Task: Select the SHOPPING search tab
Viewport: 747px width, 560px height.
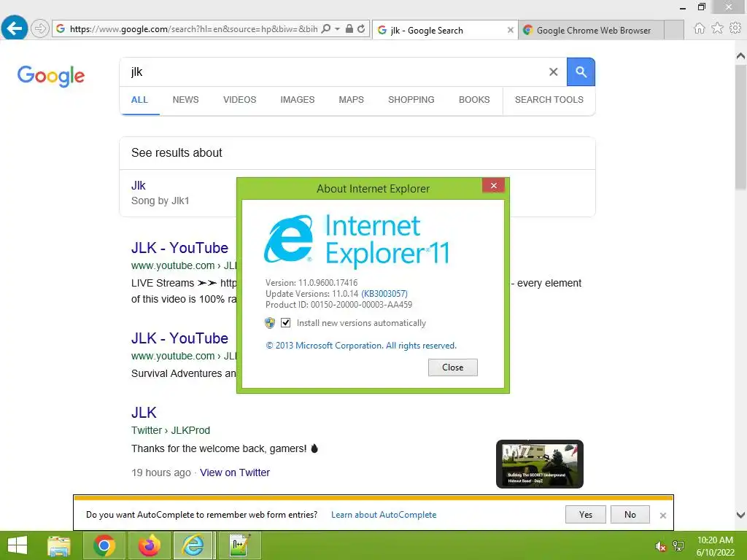Action: coord(411,99)
